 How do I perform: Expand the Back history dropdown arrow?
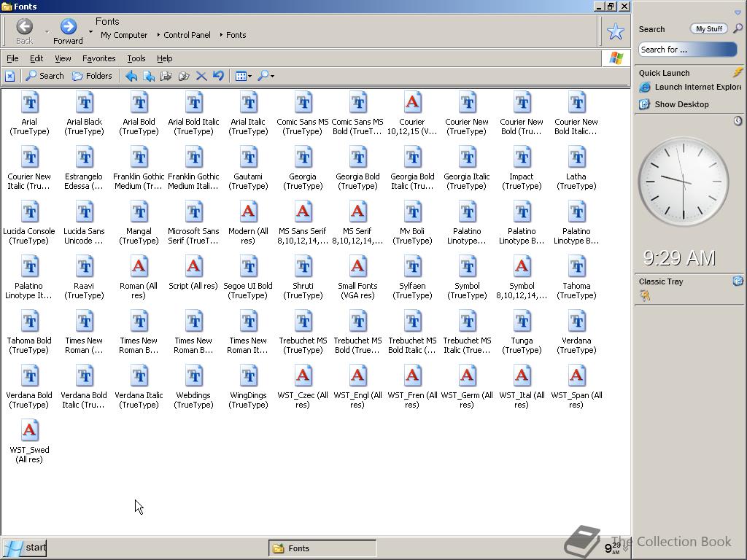click(x=47, y=32)
